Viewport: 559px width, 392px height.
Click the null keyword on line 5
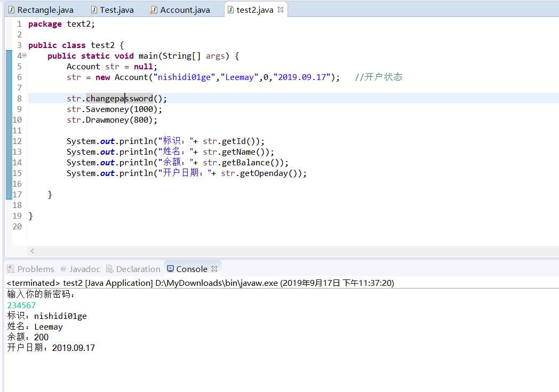(143, 67)
